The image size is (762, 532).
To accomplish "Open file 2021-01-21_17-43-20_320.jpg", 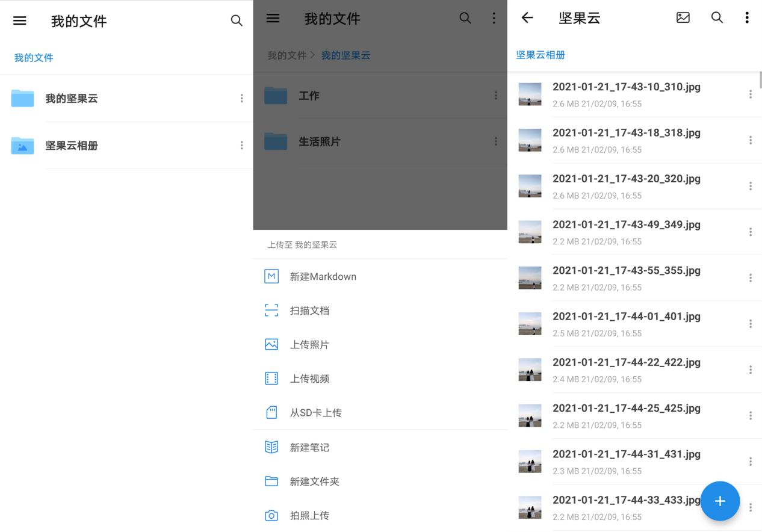I will point(634,186).
